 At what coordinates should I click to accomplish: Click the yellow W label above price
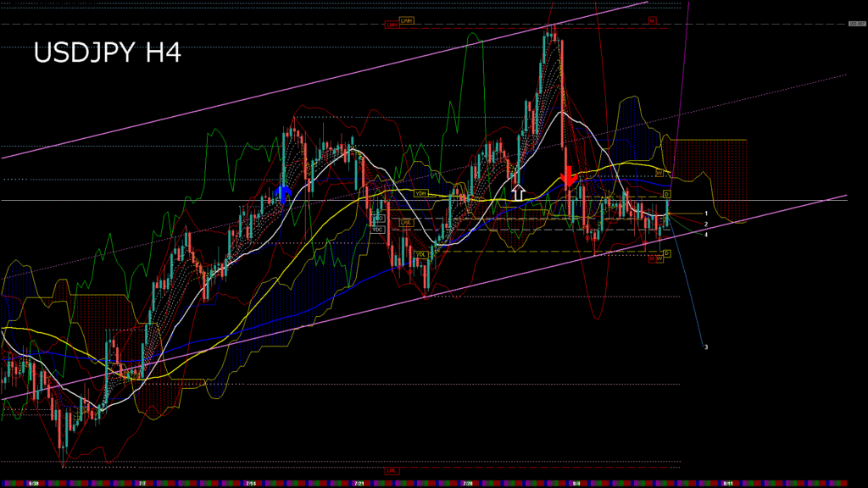pos(659,173)
